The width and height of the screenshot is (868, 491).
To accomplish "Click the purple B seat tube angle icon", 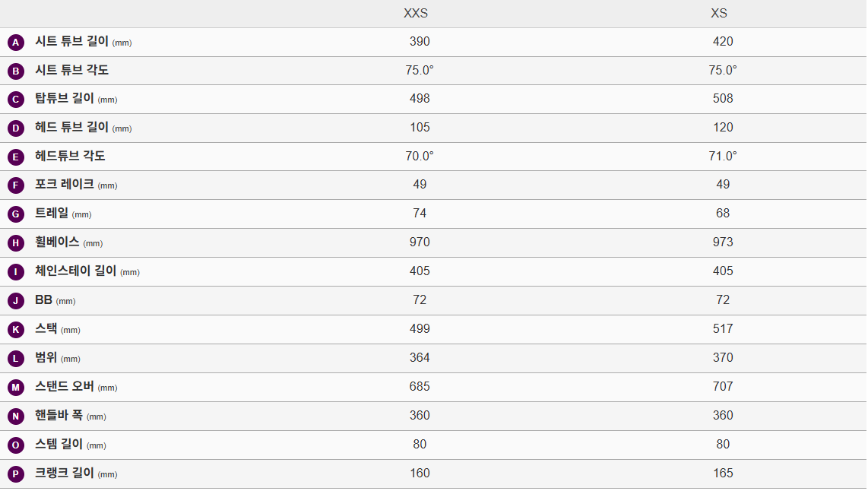I will coord(15,71).
